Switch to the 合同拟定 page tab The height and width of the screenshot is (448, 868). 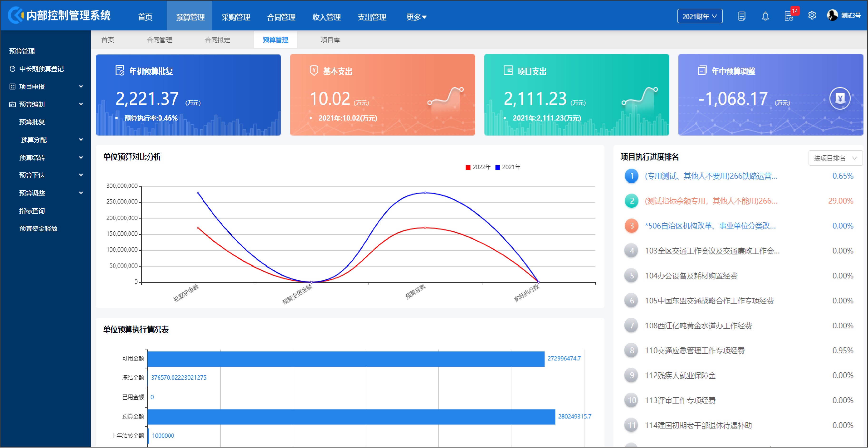click(x=218, y=40)
